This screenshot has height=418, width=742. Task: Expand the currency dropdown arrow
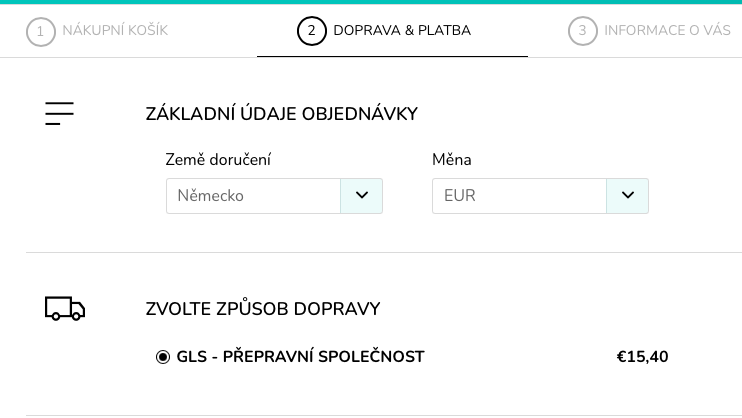(x=628, y=196)
